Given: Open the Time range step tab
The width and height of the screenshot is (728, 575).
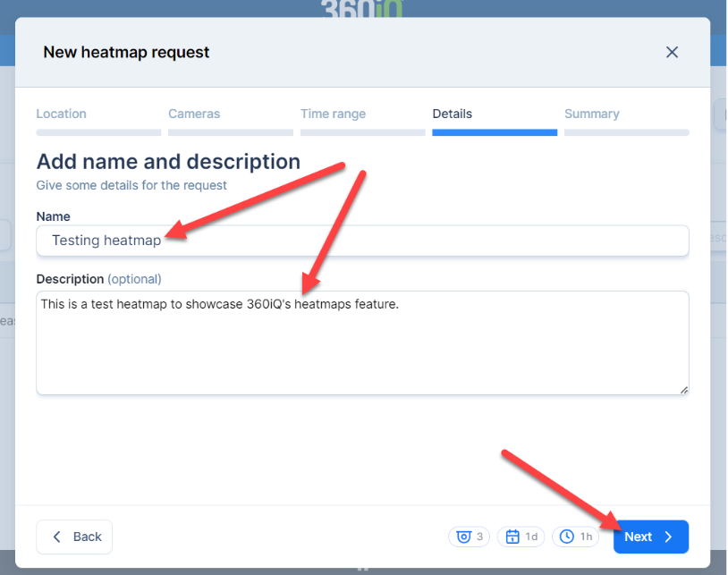Looking at the screenshot, I should click(333, 114).
